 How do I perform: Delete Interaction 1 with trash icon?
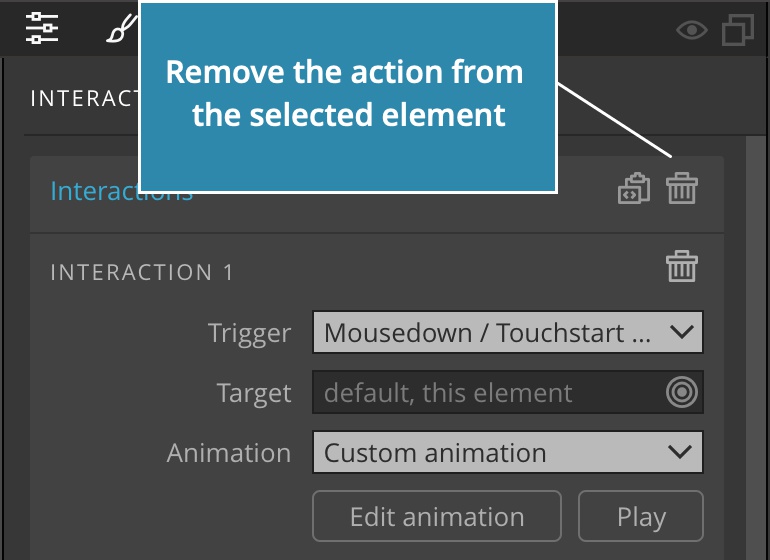(682, 266)
